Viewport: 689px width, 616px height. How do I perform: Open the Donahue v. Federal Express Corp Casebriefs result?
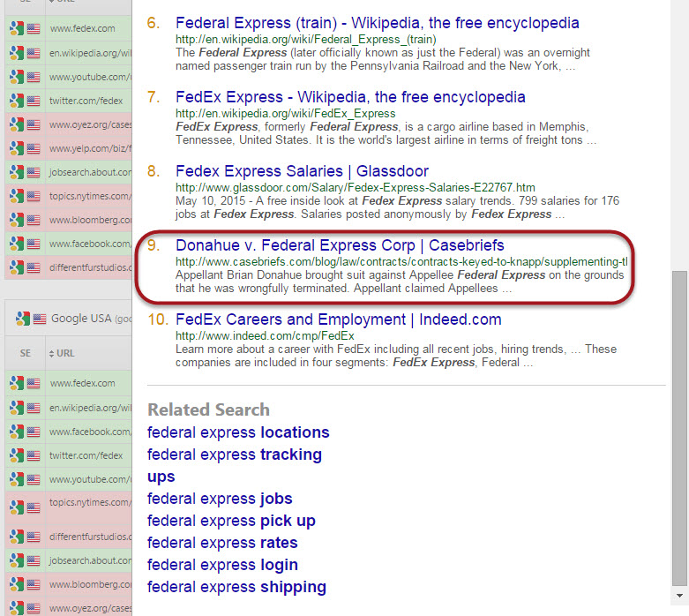click(340, 245)
